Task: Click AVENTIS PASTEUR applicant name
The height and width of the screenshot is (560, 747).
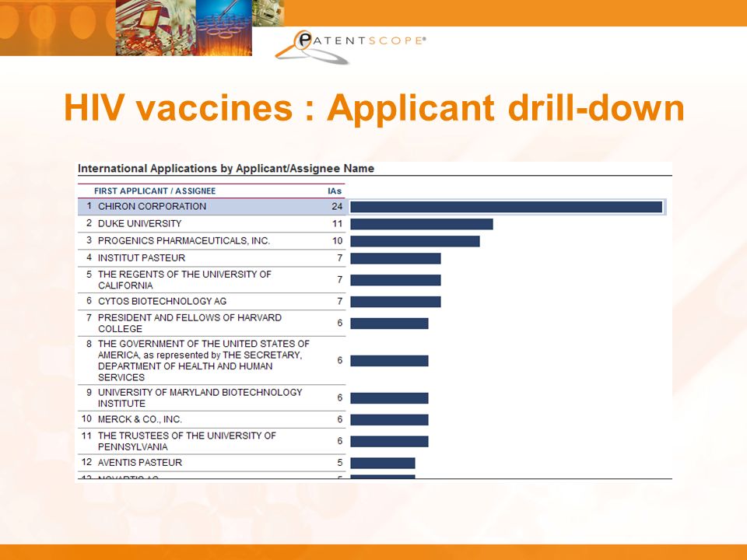Action: pos(139,462)
